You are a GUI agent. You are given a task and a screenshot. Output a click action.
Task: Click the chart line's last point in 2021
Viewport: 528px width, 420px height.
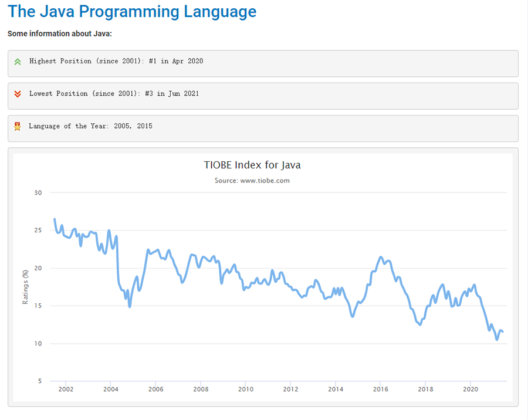click(503, 332)
